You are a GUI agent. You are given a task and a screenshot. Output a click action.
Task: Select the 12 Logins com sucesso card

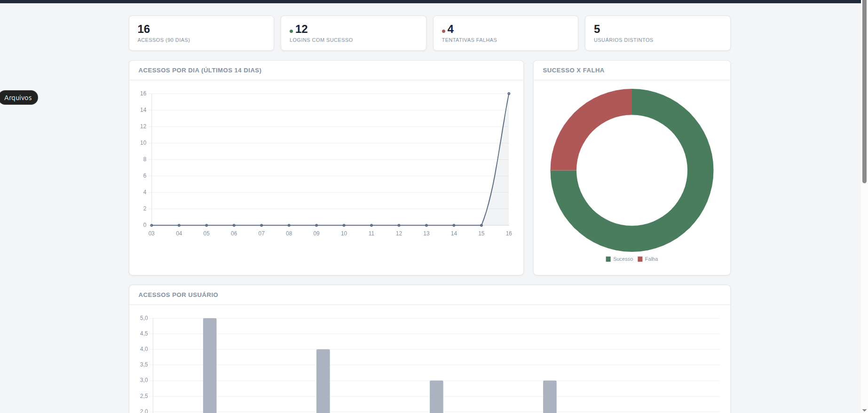click(x=354, y=33)
